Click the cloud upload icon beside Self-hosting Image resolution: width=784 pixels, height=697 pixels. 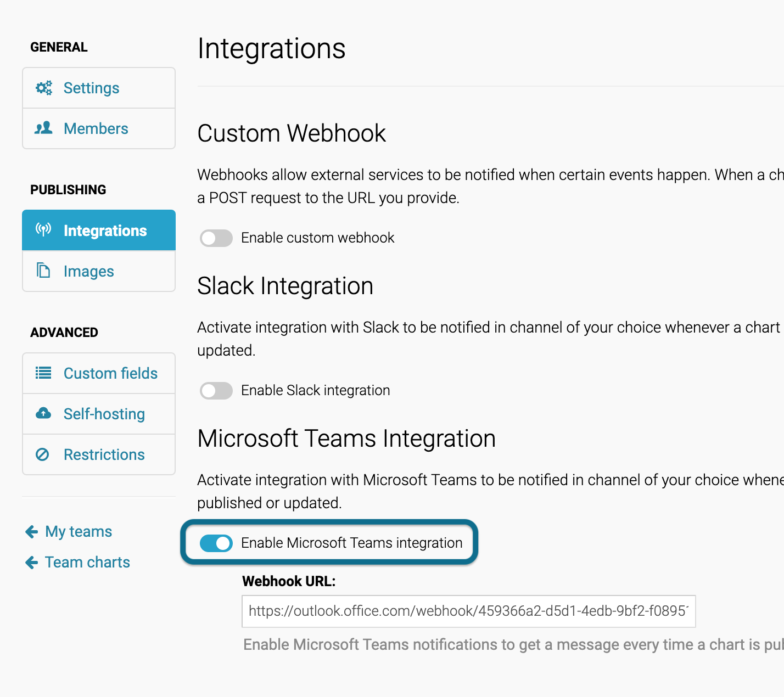click(43, 413)
